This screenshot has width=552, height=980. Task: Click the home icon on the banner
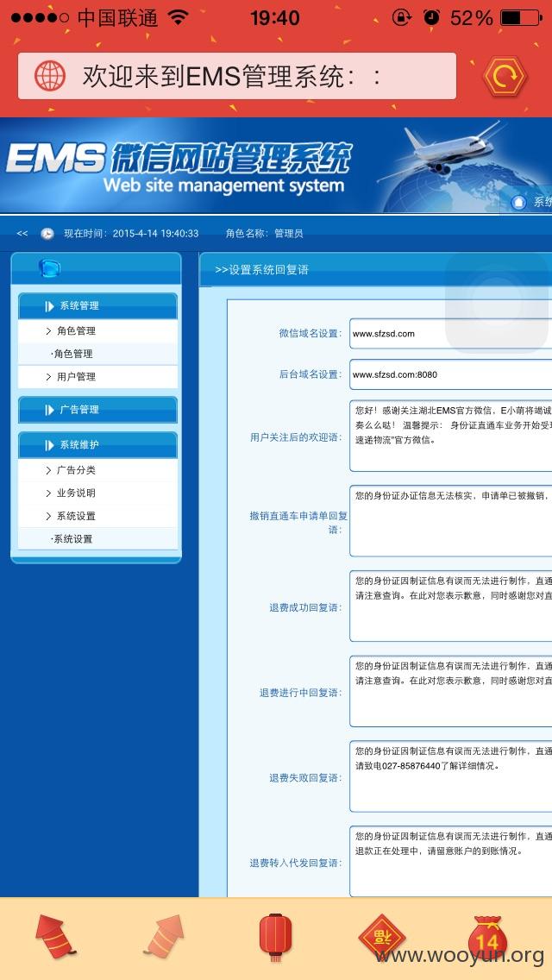click(519, 203)
